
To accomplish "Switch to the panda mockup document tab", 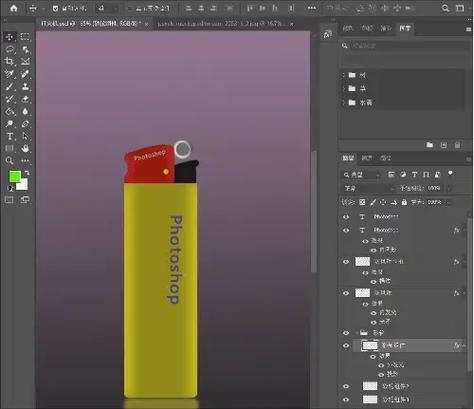I will 221,24.
